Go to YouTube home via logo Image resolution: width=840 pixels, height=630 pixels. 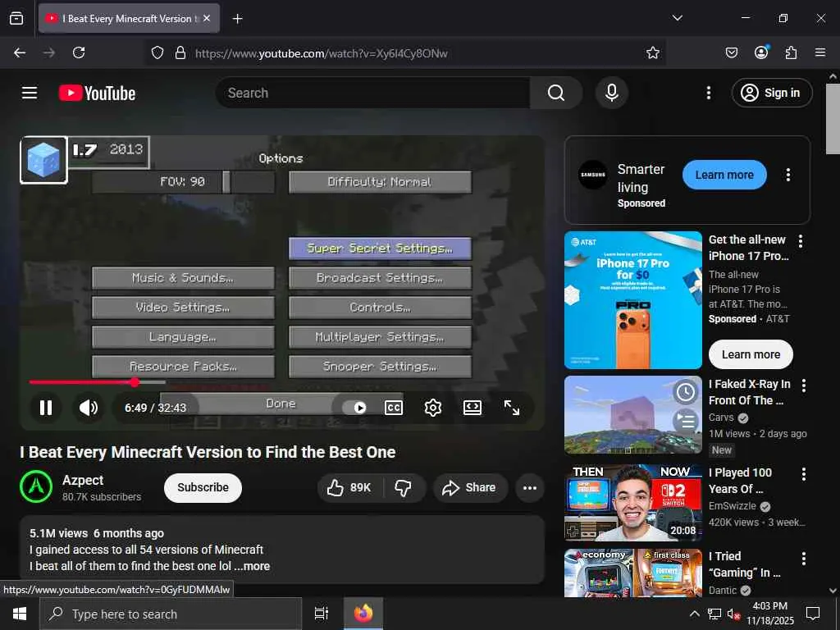(x=97, y=94)
